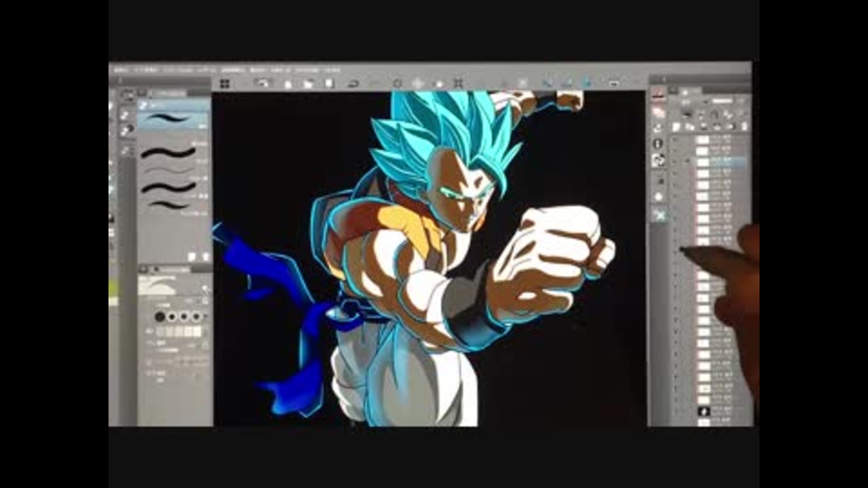
Task: Click the open-folder icon in the command bar
Action: pos(307,83)
